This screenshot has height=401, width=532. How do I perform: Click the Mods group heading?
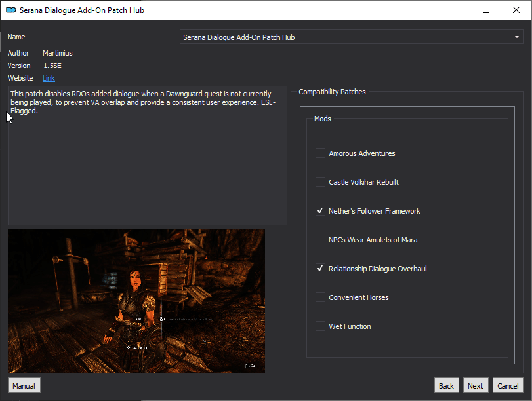pos(322,119)
